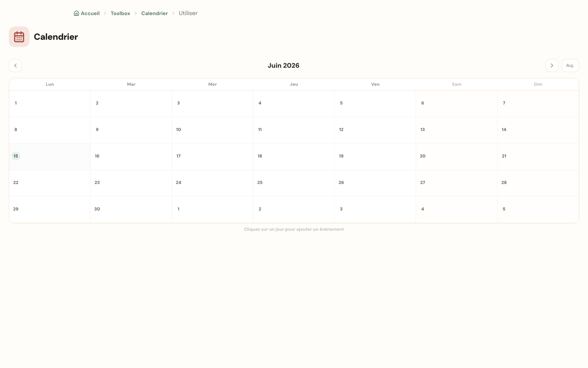Add an event on June 10
This screenshot has height=368, width=588.
click(x=212, y=130)
